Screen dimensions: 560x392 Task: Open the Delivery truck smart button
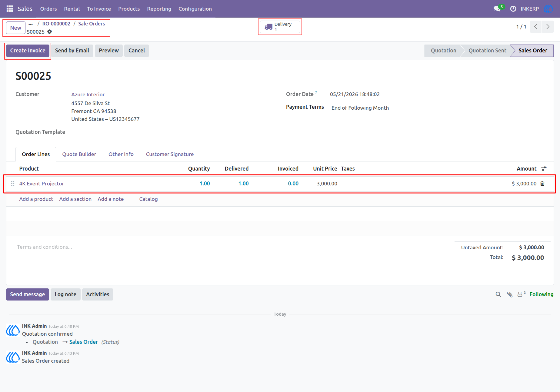pos(280,27)
